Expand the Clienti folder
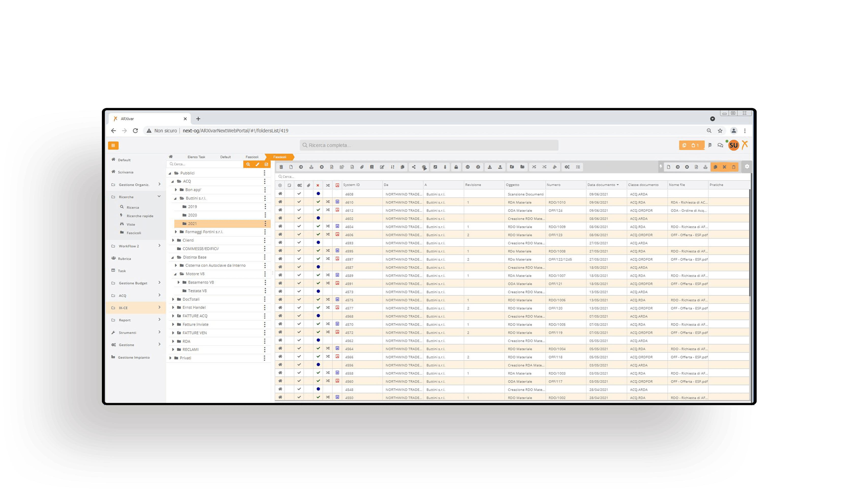The width and height of the screenshot is (868, 504). (173, 240)
